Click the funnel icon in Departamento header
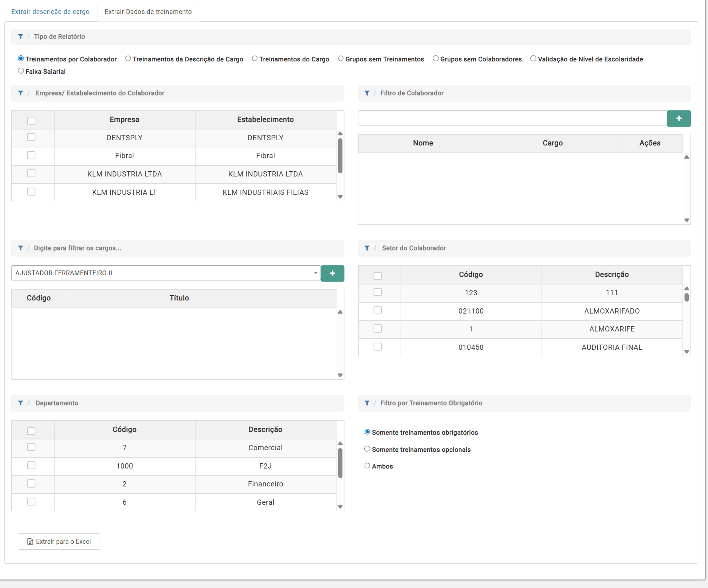The width and height of the screenshot is (708, 588). pos(21,403)
